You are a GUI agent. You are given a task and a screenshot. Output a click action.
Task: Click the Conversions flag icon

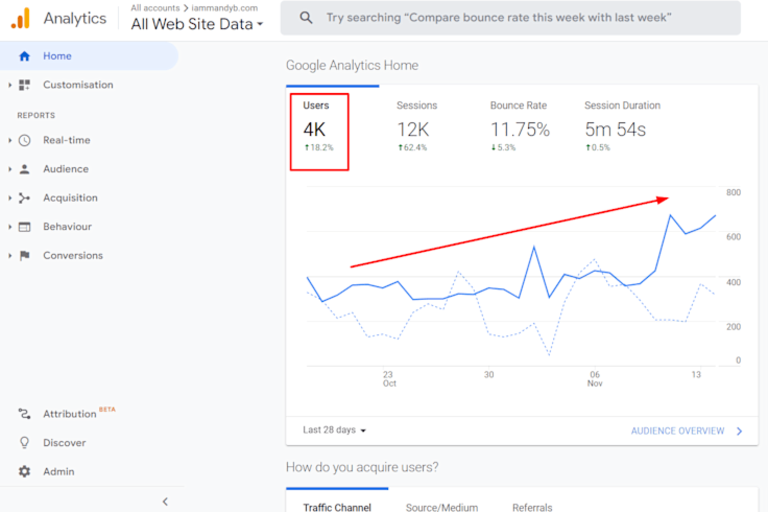pos(24,255)
